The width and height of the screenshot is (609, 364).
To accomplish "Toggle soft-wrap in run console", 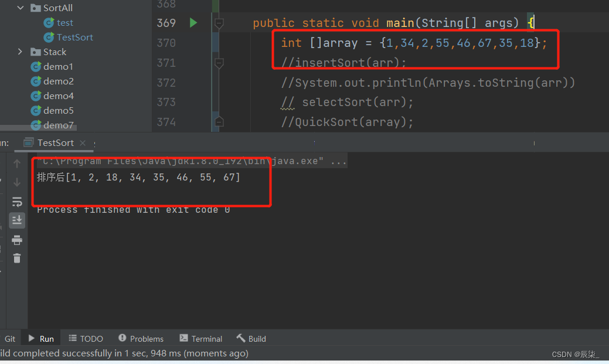I will click(17, 202).
